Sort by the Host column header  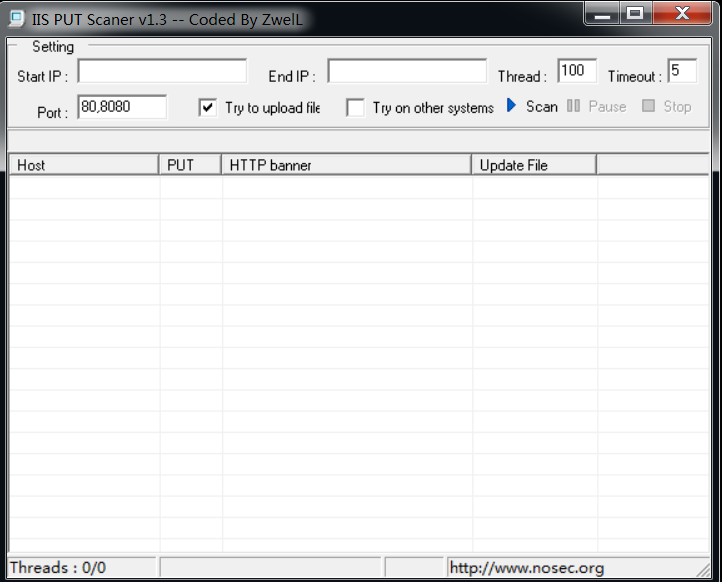click(x=84, y=165)
